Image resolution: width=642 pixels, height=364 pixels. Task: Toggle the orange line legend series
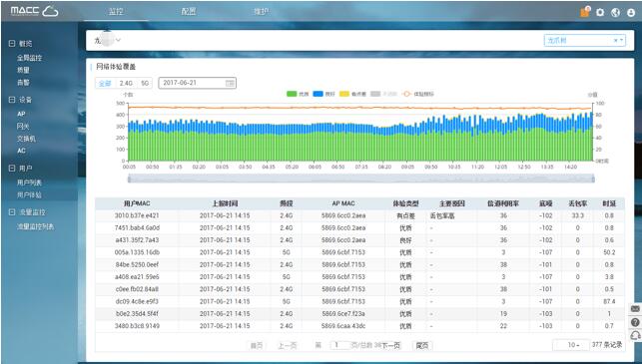click(417, 94)
